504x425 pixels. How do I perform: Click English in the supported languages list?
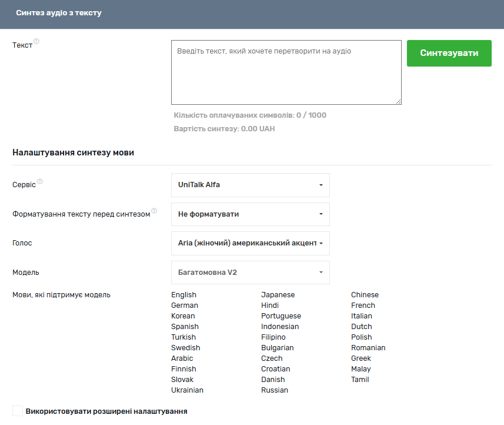[x=183, y=295]
